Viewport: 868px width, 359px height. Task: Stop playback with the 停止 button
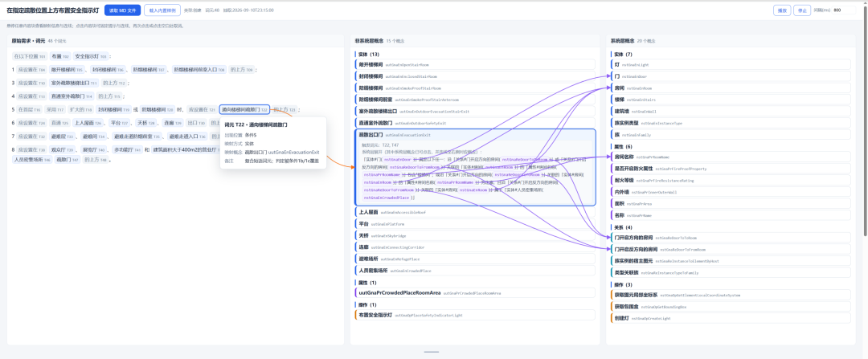pyautogui.click(x=800, y=10)
